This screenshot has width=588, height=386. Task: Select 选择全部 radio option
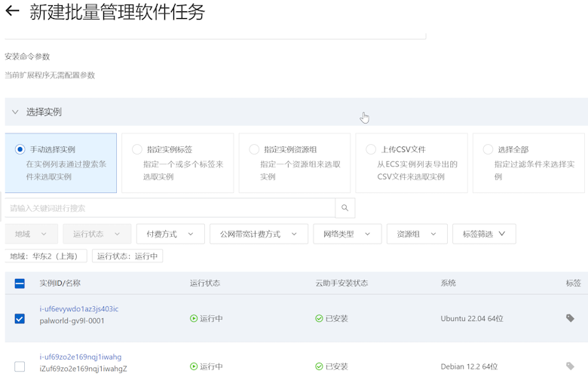pos(488,149)
